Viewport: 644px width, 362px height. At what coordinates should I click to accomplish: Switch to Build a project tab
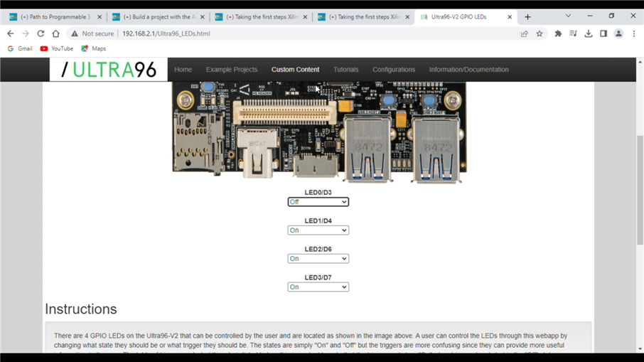(158, 17)
